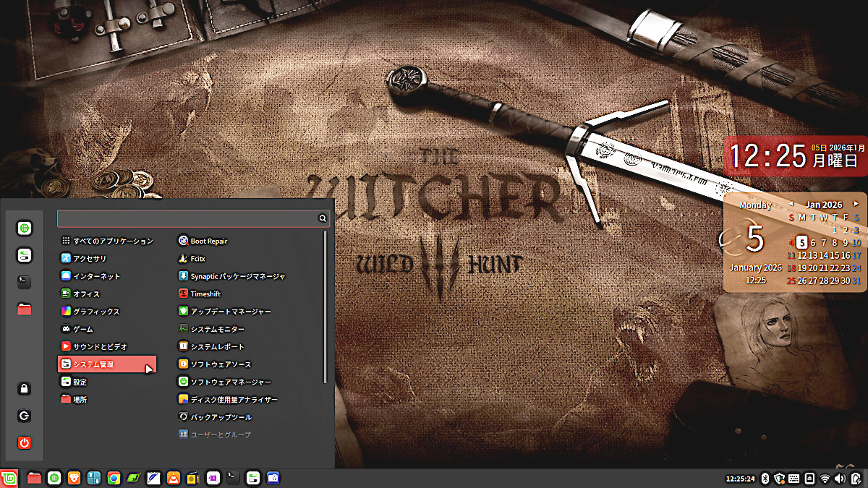The height and width of the screenshot is (488, 868).
Task: Click the red power button in menu sidebar
Action: coord(25,442)
